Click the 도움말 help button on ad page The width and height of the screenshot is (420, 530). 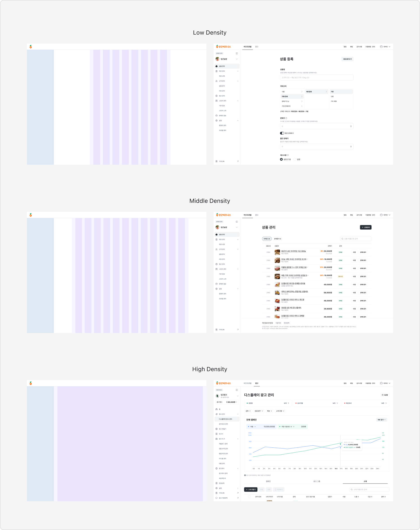[x=385, y=395]
